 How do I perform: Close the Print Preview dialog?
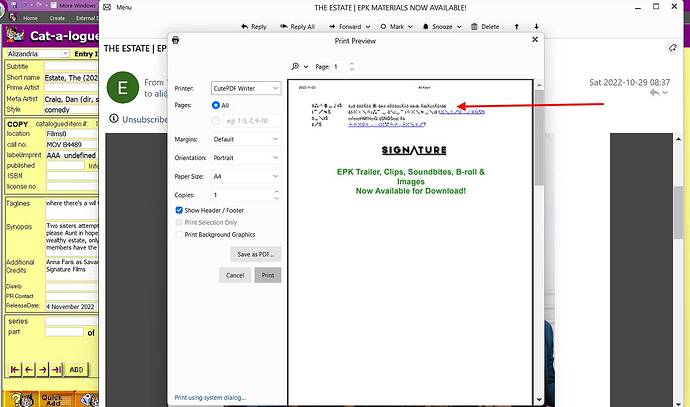(x=535, y=40)
